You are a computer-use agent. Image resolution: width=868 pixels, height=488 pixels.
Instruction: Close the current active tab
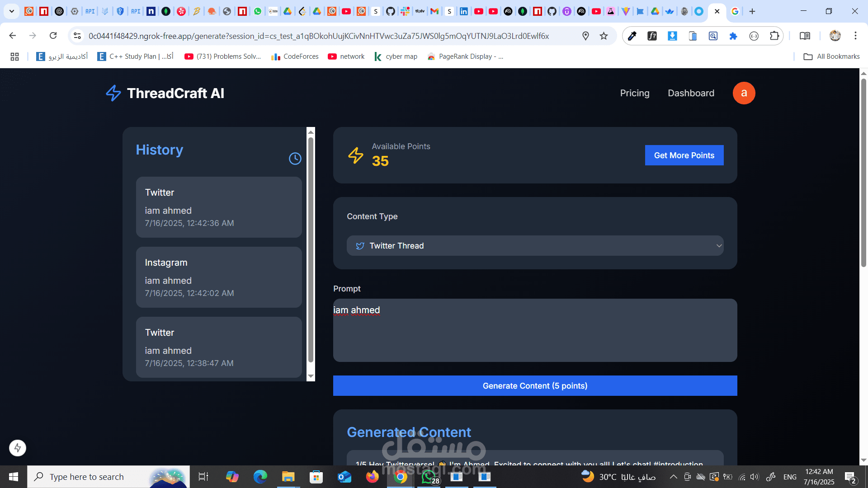(717, 11)
